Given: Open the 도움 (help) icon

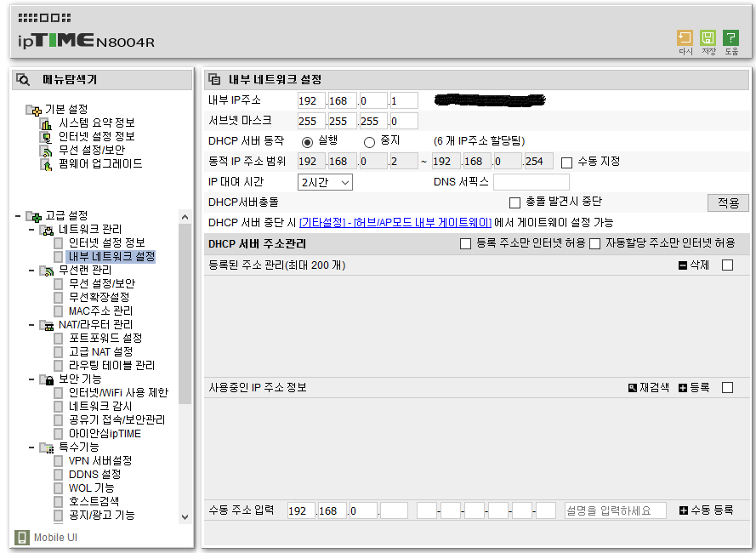Looking at the screenshot, I should pos(731,38).
